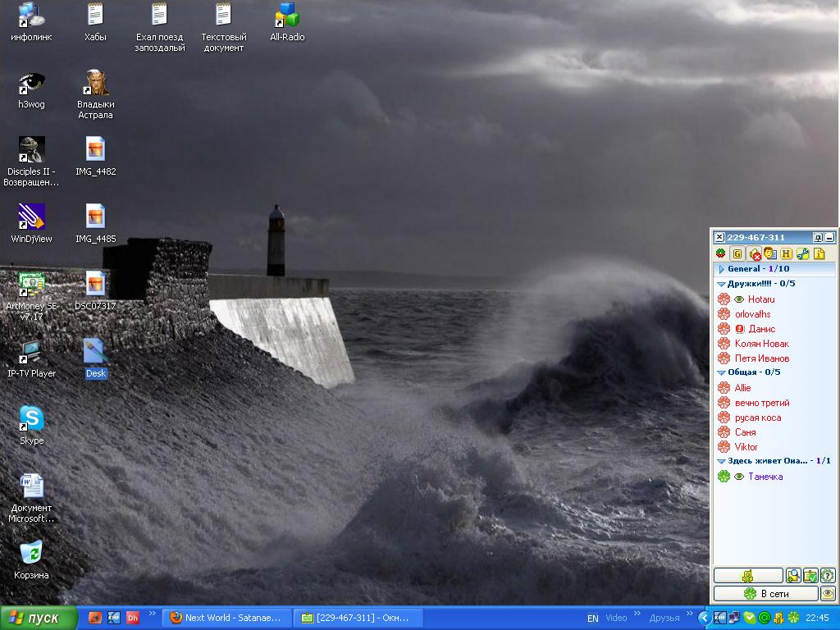Click the notepad with green check button
The height and width of the screenshot is (630, 840).
(x=810, y=576)
